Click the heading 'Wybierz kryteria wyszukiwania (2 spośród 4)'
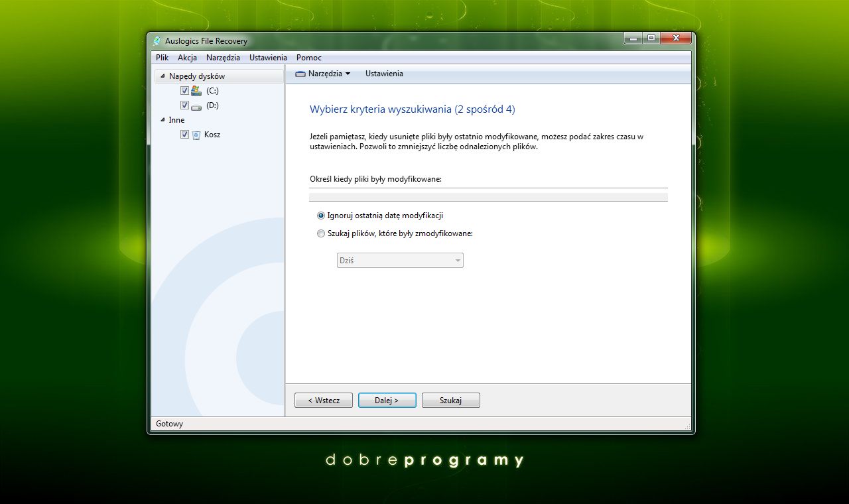This screenshot has height=504, width=849. [x=413, y=109]
